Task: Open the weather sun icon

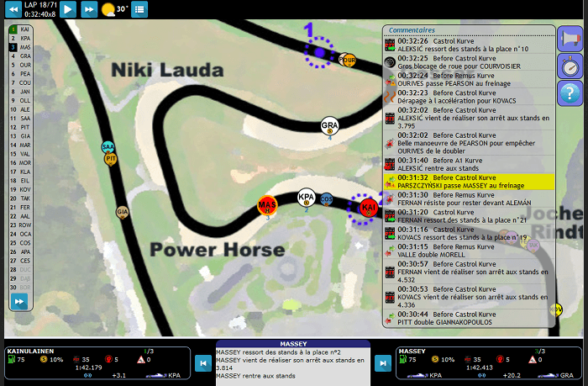Action: click(x=108, y=10)
